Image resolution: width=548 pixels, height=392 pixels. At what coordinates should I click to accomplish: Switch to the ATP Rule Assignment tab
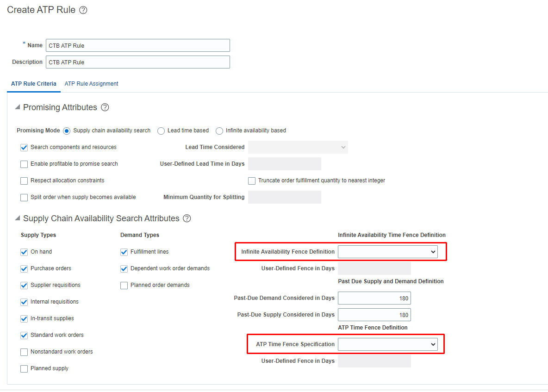point(91,84)
